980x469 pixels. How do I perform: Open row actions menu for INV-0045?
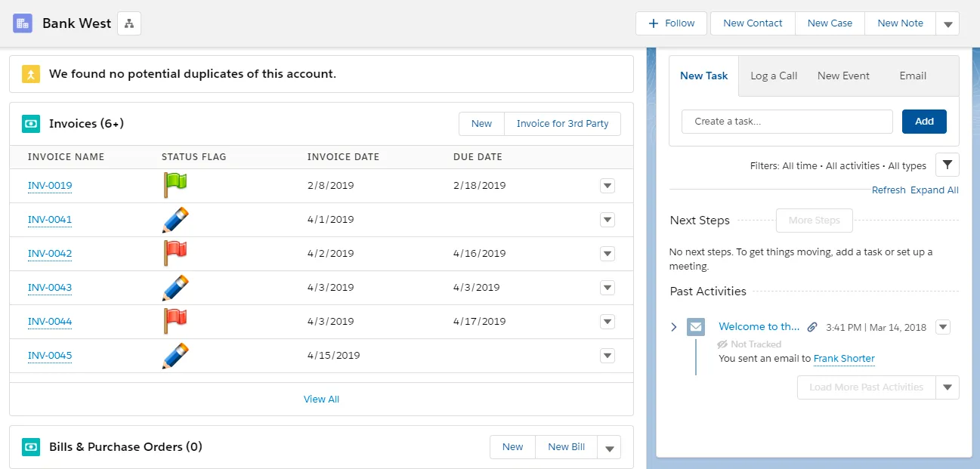[x=607, y=356]
